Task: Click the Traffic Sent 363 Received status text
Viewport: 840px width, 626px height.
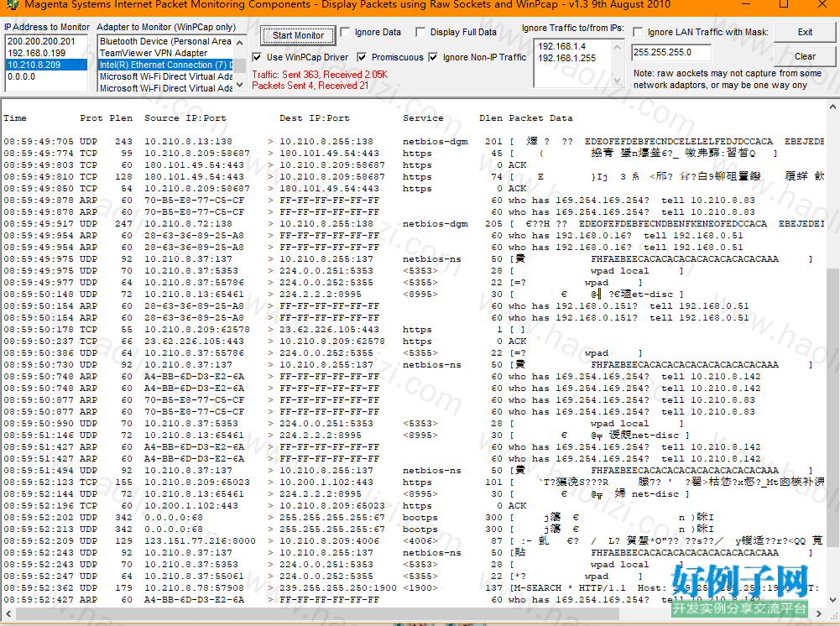Action: click(320, 75)
